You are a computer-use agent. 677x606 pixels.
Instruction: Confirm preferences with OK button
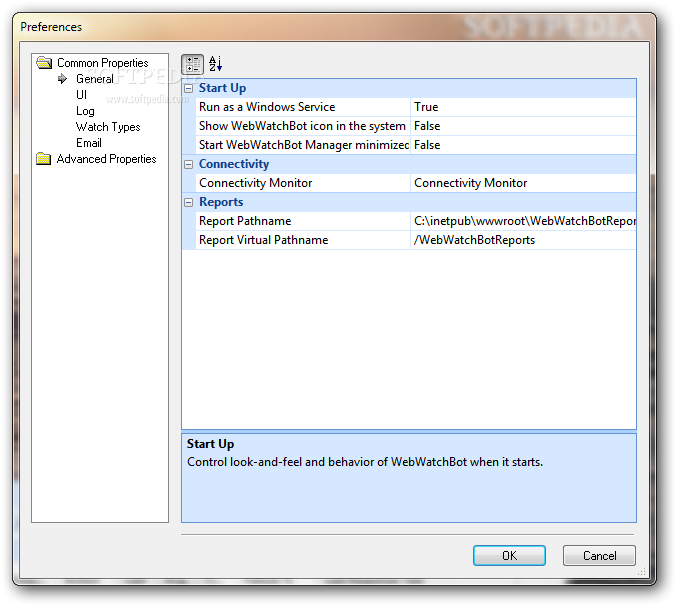click(x=509, y=556)
